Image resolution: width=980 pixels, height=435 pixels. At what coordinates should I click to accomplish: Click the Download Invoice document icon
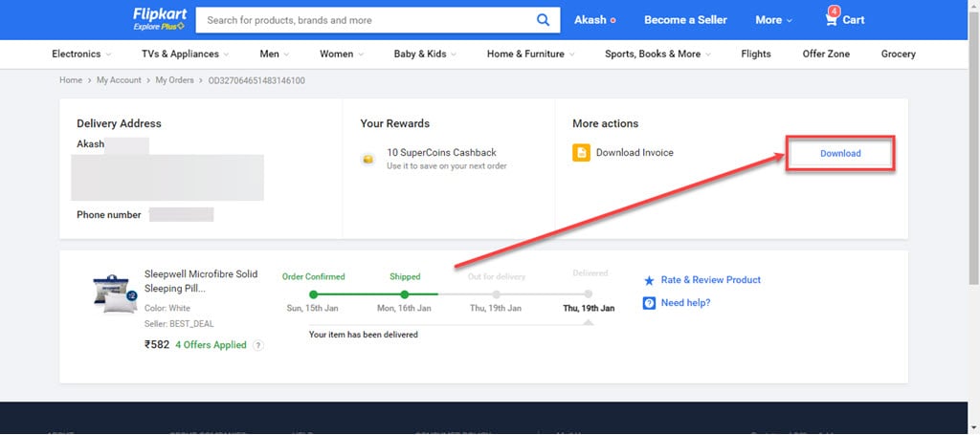(581, 153)
